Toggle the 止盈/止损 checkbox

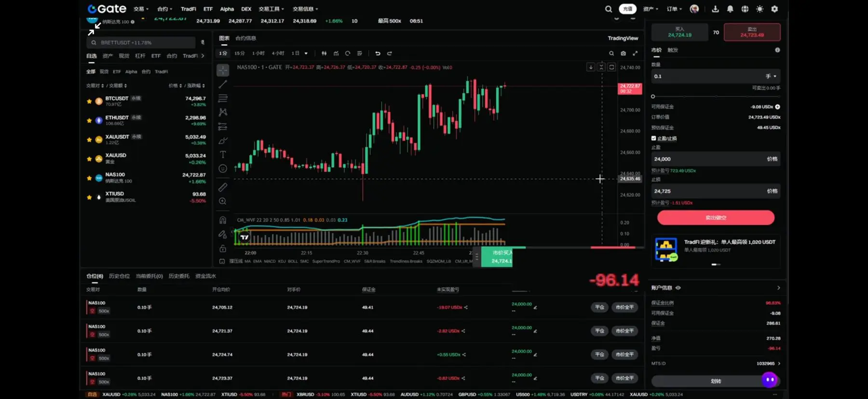pos(654,138)
